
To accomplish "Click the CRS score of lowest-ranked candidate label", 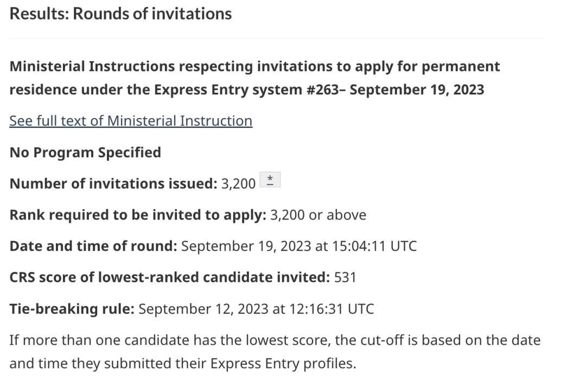I will [x=170, y=278].
